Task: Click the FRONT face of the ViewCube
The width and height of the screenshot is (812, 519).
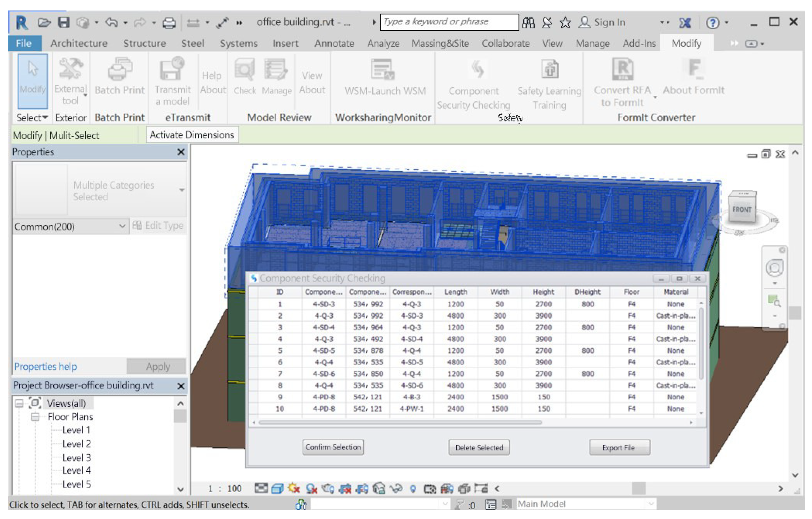Action: pyautogui.click(x=742, y=209)
